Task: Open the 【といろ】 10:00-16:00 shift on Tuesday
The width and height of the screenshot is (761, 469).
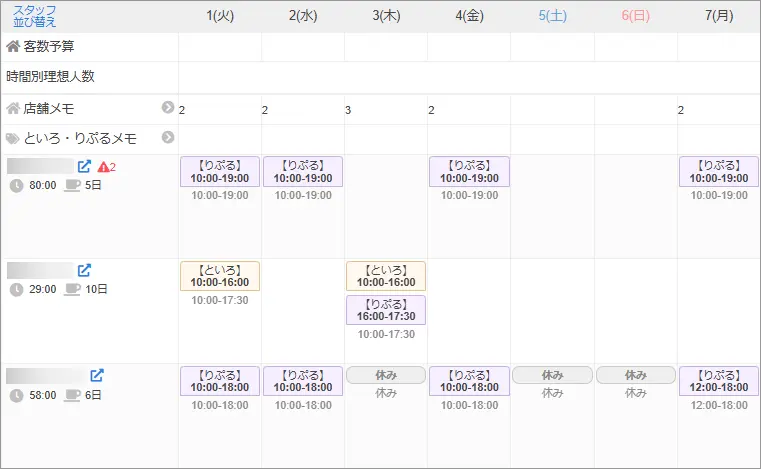Action: point(220,276)
